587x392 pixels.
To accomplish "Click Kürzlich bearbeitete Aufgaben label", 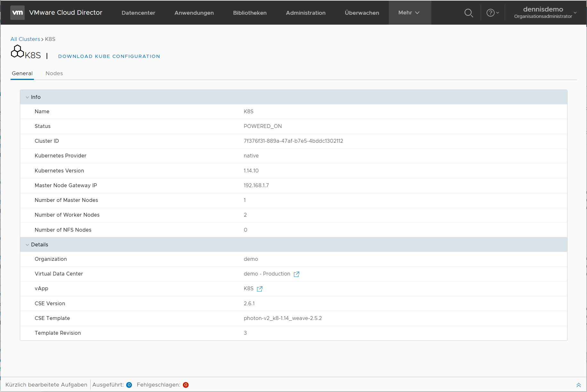I will (46, 385).
